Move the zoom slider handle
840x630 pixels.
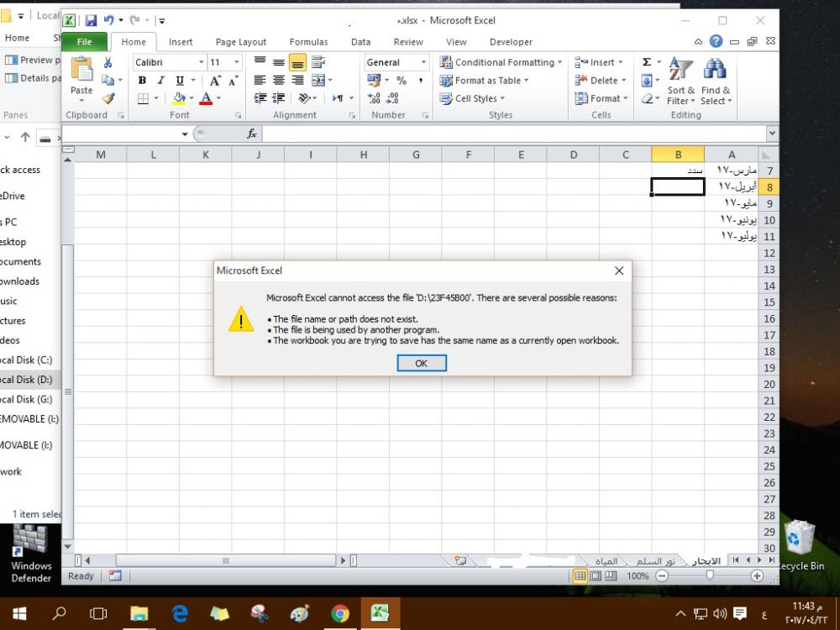(710, 575)
